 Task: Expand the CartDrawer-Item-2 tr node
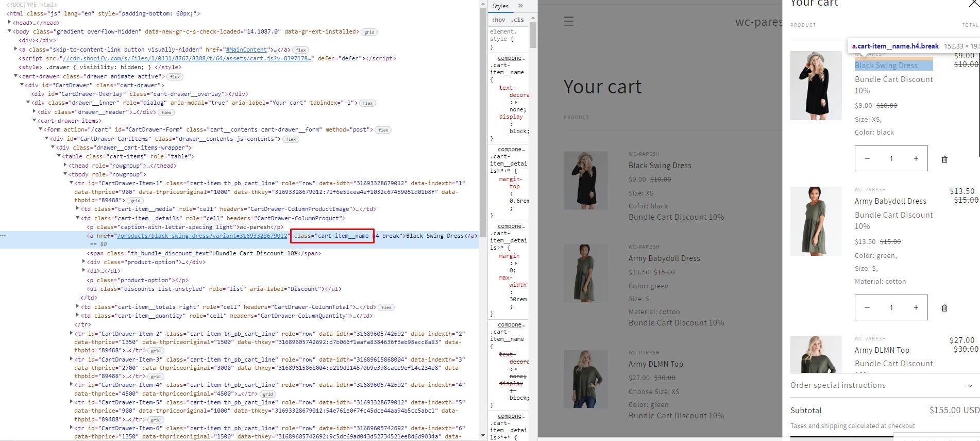pyautogui.click(x=71, y=333)
